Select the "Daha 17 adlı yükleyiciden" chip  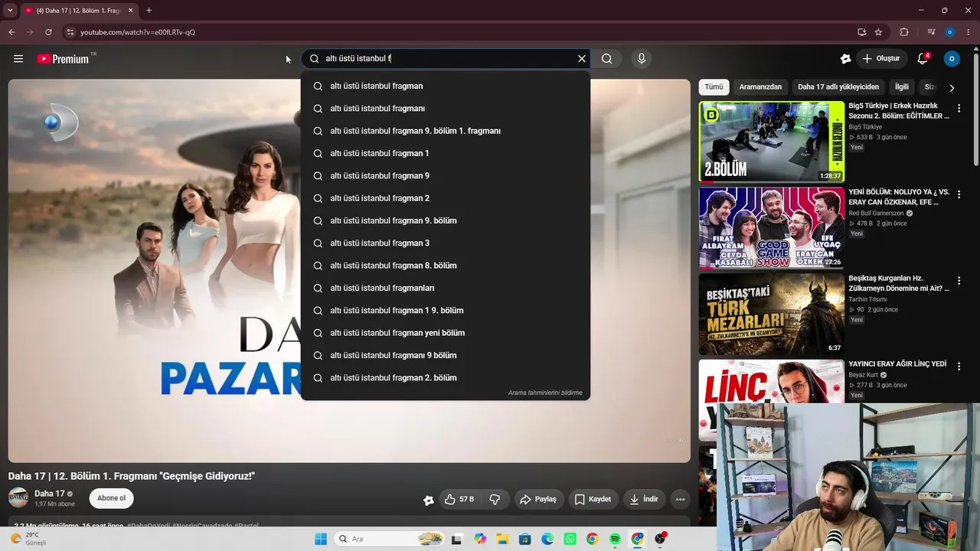coord(838,87)
